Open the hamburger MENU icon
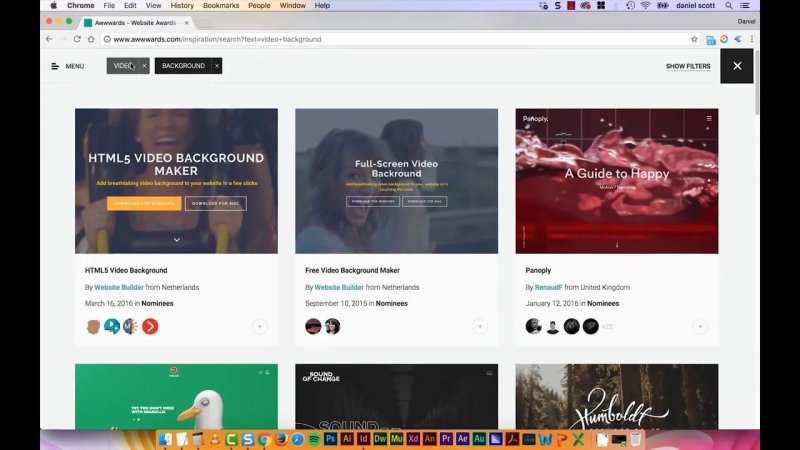Image resolution: width=800 pixels, height=450 pixels. point(55,66)
